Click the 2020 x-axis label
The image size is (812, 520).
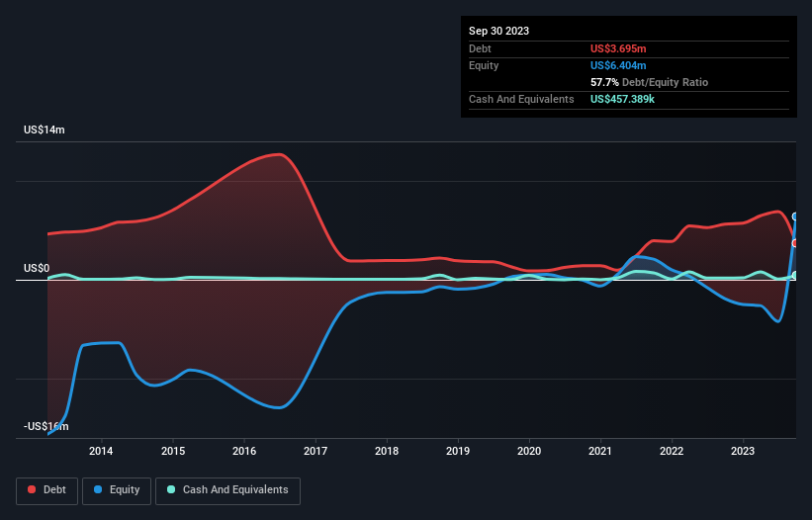529,451
